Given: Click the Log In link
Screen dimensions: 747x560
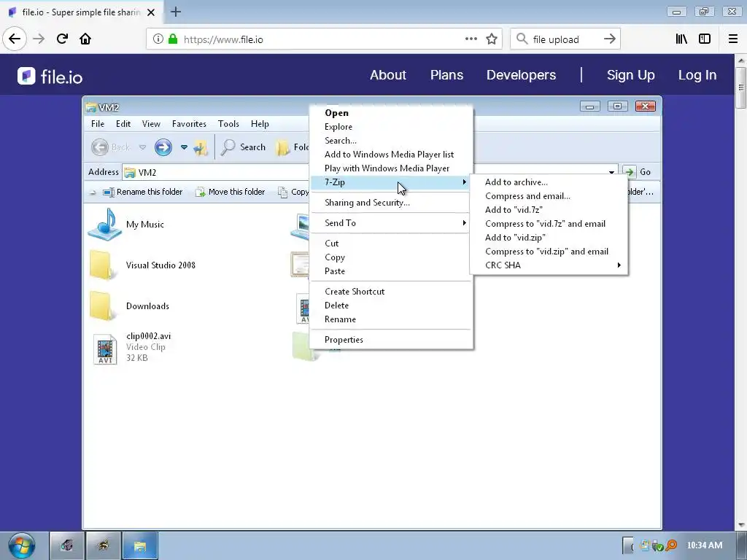Looking at the screenshot, I should tap(697, 75).
